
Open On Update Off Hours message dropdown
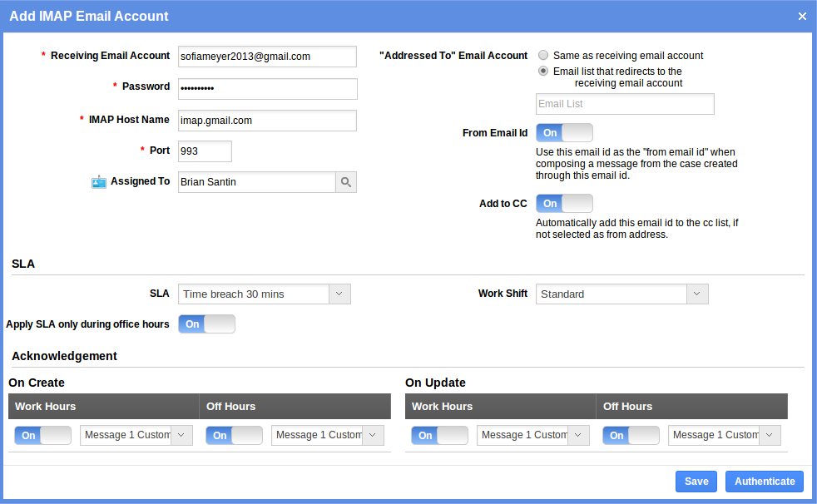tap(770, 434)
